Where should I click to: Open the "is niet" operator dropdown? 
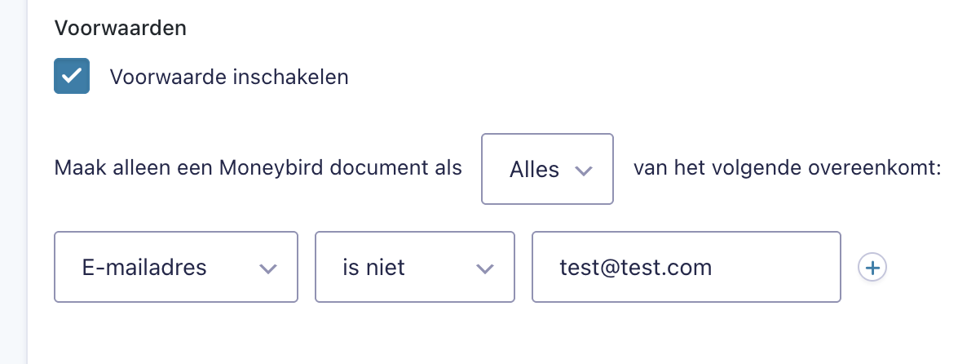(414, 267)
